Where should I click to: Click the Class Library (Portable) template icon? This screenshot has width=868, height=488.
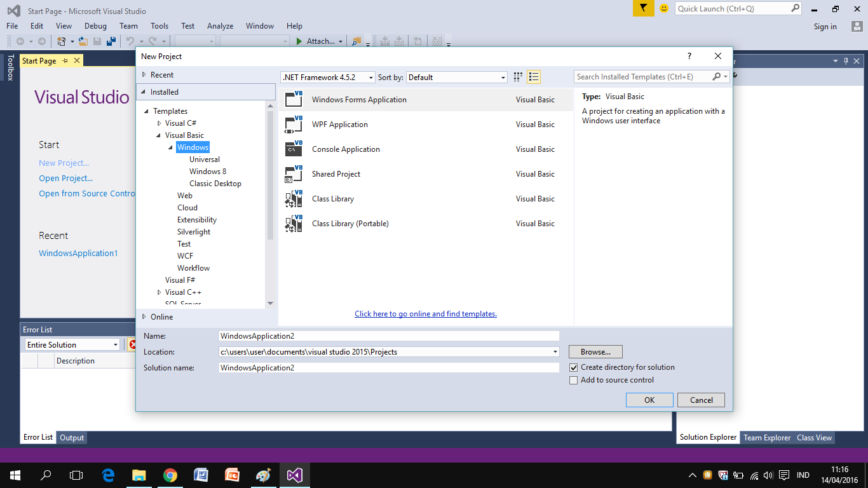[293, 223]
